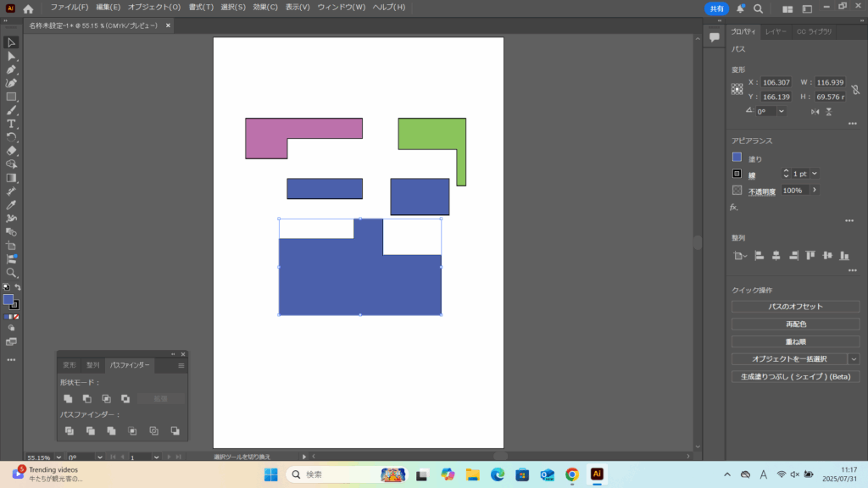The image size is (868, 488).
Task: Click the 再配色 button
Action: [x=794, y=324]
